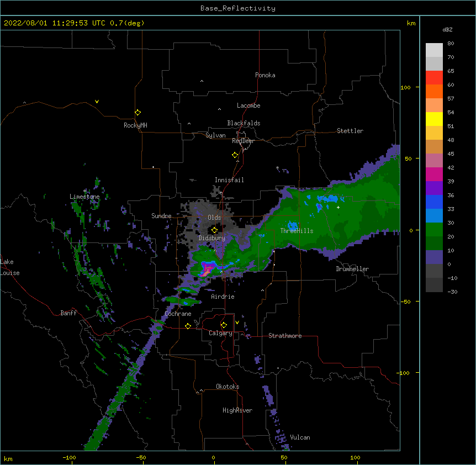Click the Blackfalds city label
476x465 pixels.
pos(244,123)
